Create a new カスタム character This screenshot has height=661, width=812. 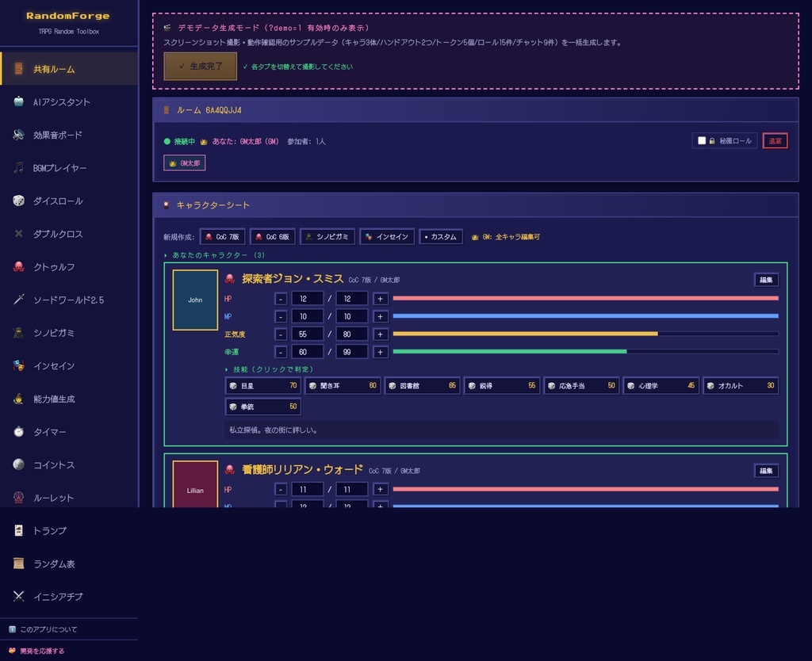pos(441,236)
